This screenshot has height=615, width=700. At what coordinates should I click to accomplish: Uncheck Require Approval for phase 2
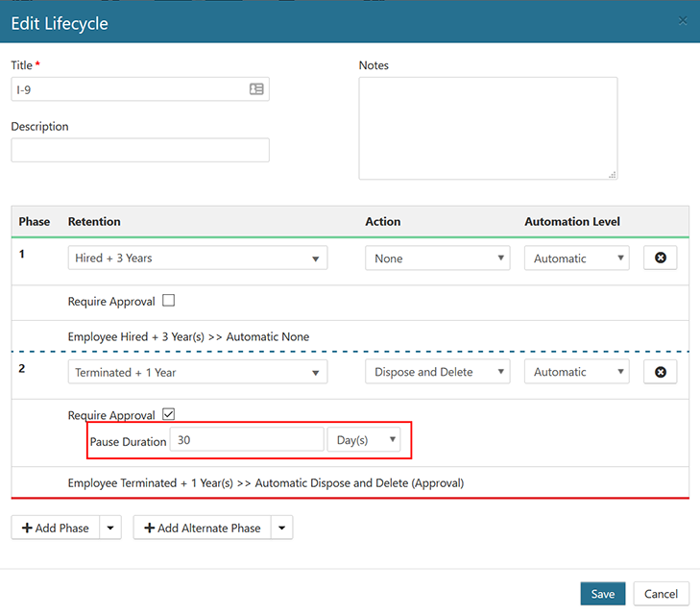169,414
